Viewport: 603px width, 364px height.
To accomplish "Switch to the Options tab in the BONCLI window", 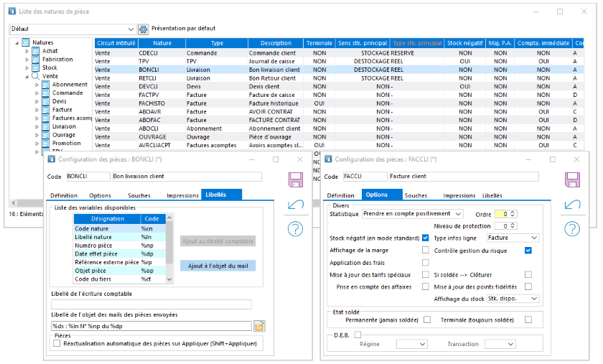I will point(100,195).
